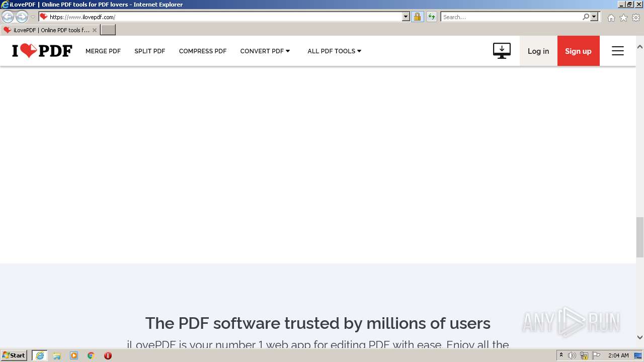This screenshot has width=644, height=362.
Task: Click the network tray icon
Action: [584, 355]
